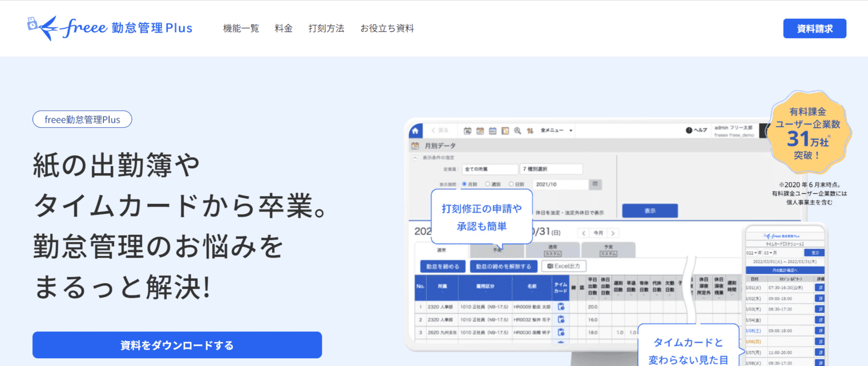The image size is (868, 366).
Task: Open the time card icon for 勤怠 太郎
Action: point(561,307)
